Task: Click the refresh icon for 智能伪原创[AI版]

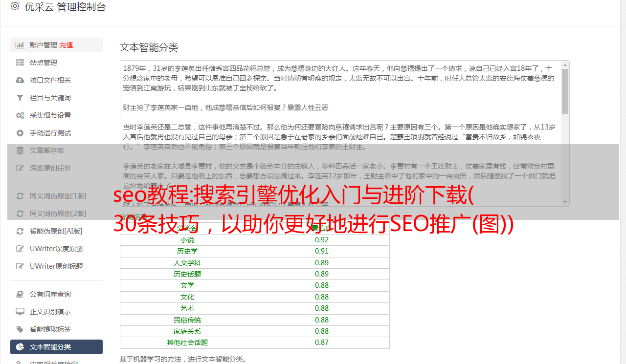Action: tap(20, 231)
